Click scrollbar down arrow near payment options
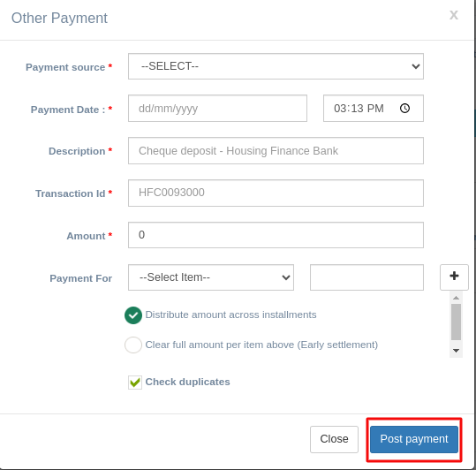 (x=456, y=351)
